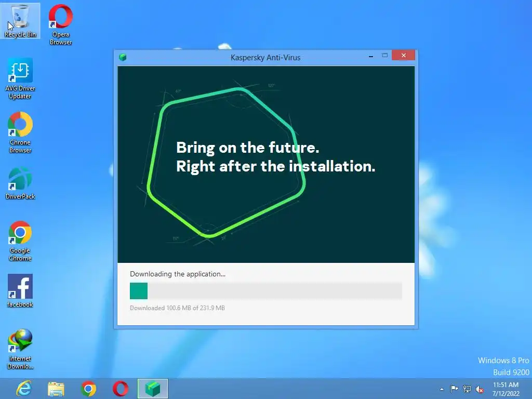Click 'Right after the installation.' text
The width and height of the screenshot is (532, 399).
(276, 166)
